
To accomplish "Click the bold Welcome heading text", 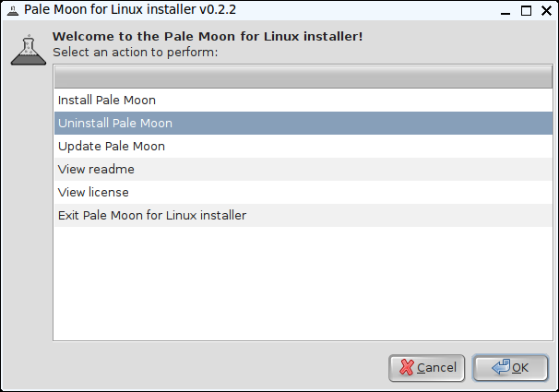I will click(x=208, y=36).
